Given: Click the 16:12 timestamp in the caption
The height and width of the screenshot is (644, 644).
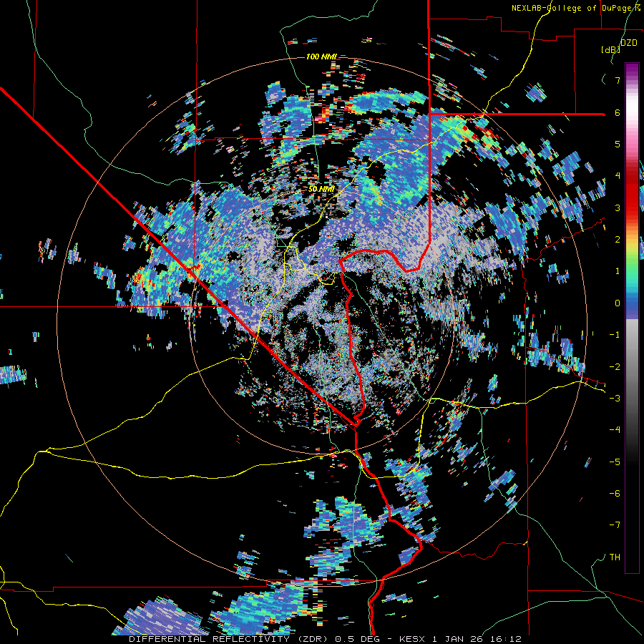Looking at the screenshot, I should coord(507,639).
